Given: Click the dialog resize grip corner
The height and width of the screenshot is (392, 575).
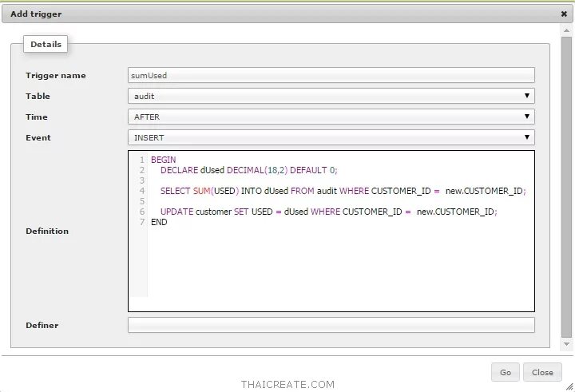Looking at the screenshot, I should pyautogui.click(x=569, y=386).
